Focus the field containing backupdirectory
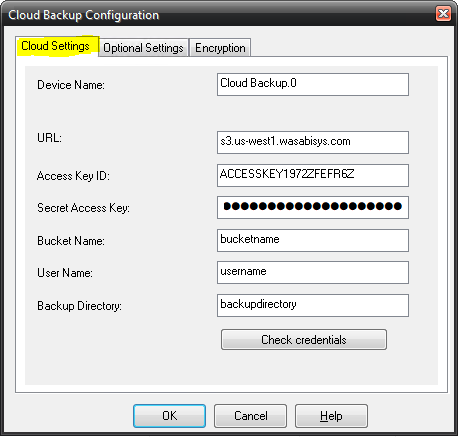Viewport: 458px width, 437px height. coord(313,305)
